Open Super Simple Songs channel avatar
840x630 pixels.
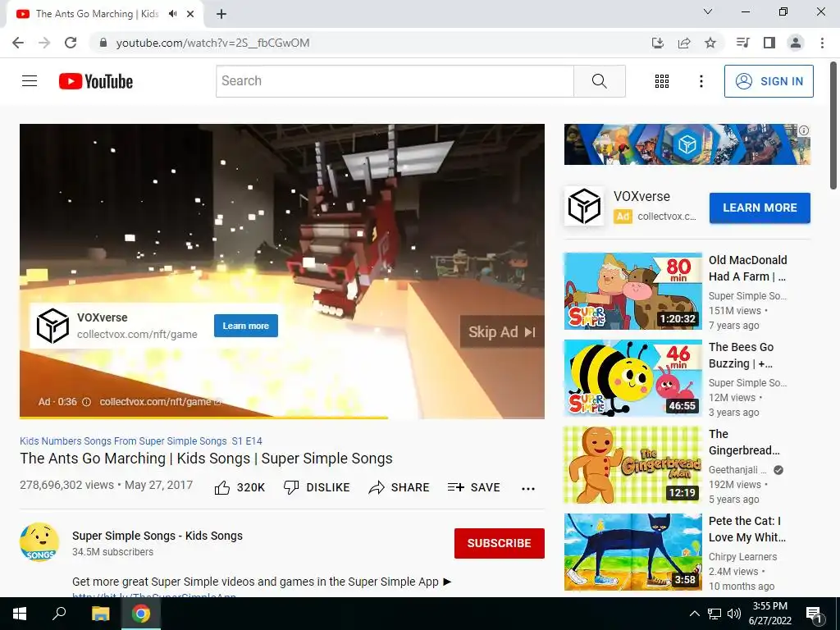coord(39,542)
